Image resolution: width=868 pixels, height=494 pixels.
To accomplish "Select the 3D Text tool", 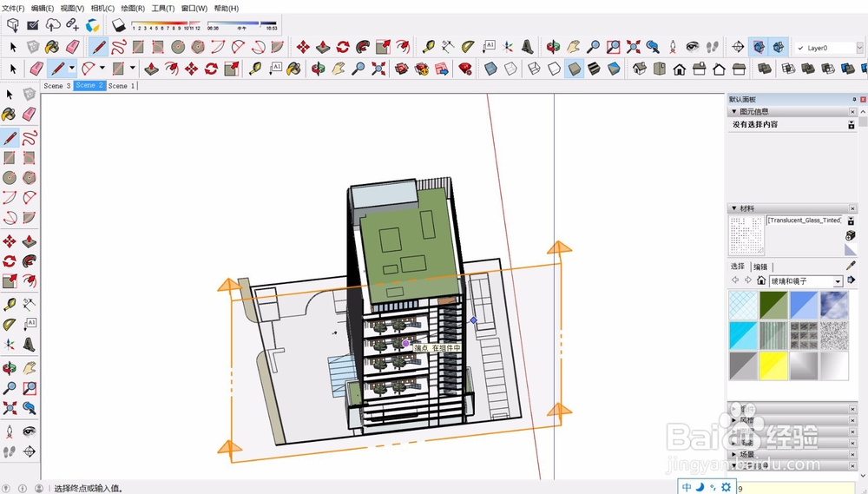I will pyautogui.click(x=528, y=47).
